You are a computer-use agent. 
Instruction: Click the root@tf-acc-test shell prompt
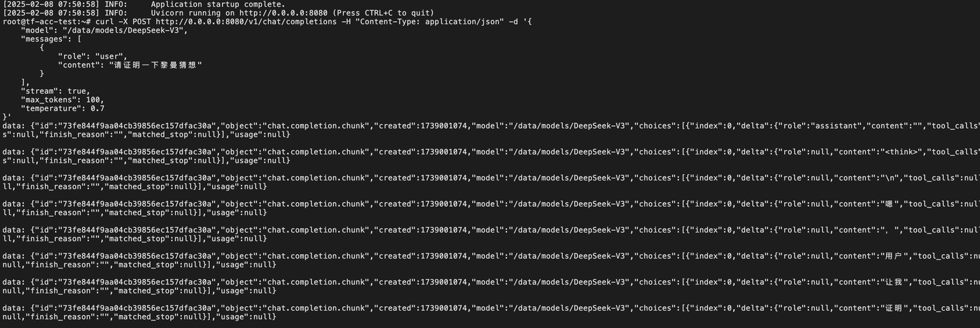[x=46, y=22]
